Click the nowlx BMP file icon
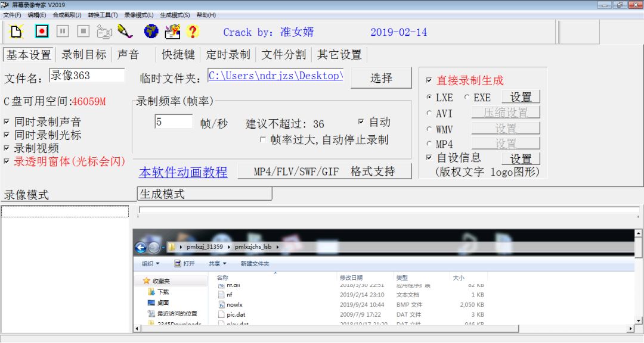 (x=221, y=305)
